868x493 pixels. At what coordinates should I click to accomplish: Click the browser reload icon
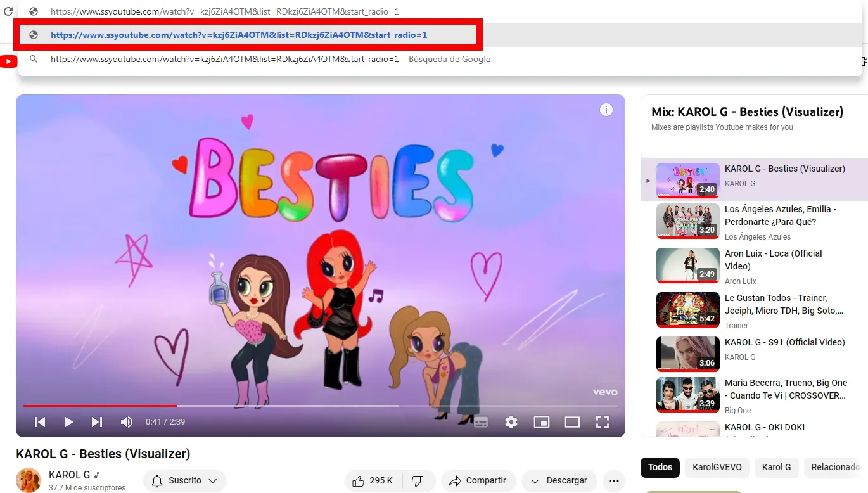pos(8,11)
